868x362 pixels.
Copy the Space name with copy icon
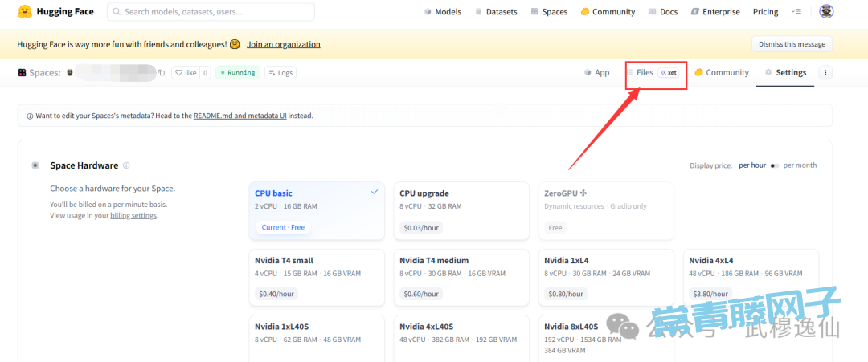pos(162,73)
